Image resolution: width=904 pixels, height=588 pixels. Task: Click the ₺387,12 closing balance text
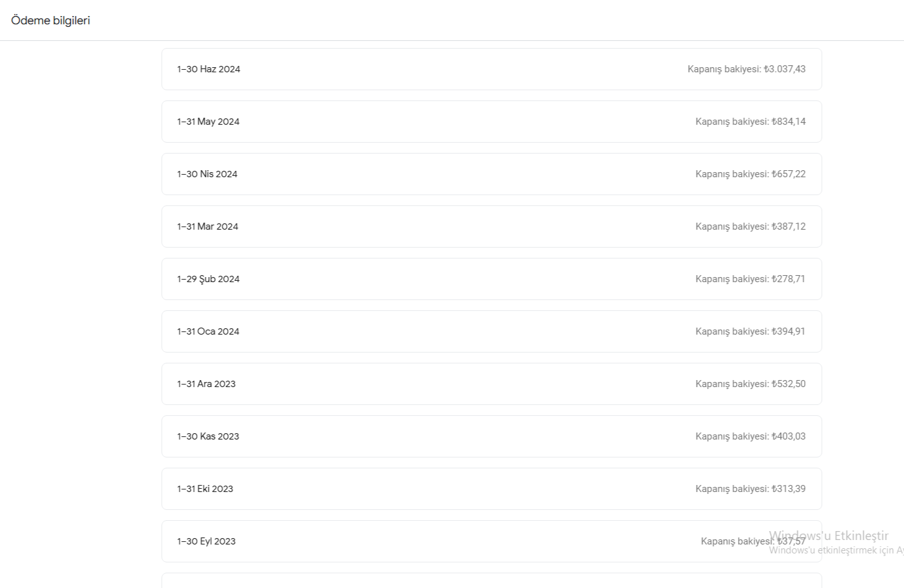click(x=750, y=226)
